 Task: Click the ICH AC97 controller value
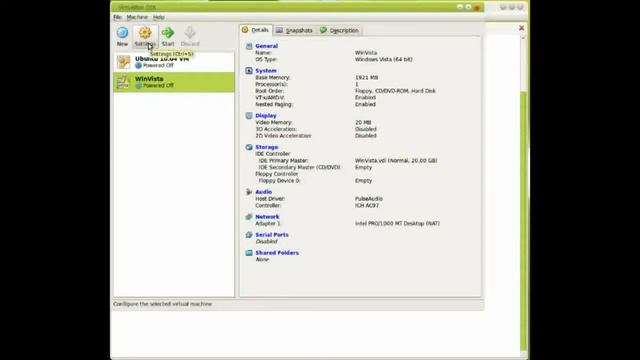click(x=367, y=205)
